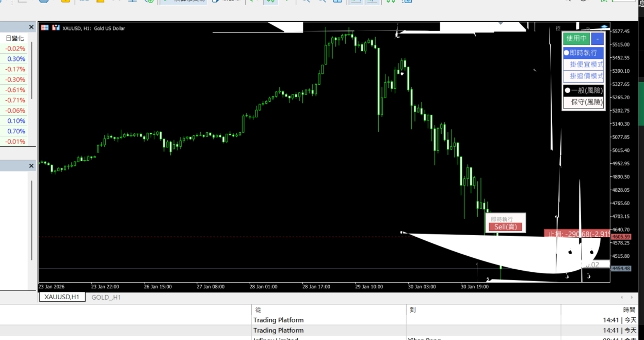Select 一般(風險) risk option
Screen dimensions: 644x340
[x=584, y=90]
